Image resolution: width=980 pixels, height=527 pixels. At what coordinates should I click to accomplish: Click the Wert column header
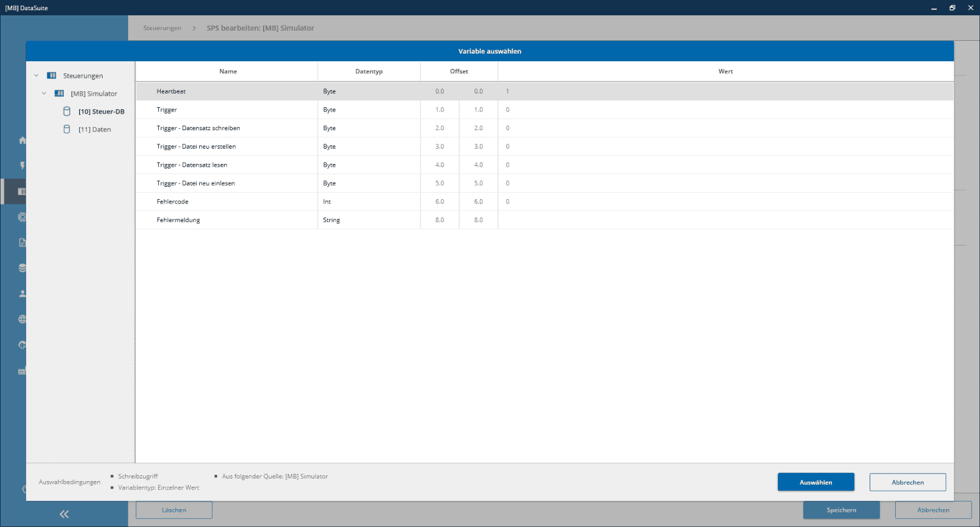pyautogui.click(x=725, y=71)
